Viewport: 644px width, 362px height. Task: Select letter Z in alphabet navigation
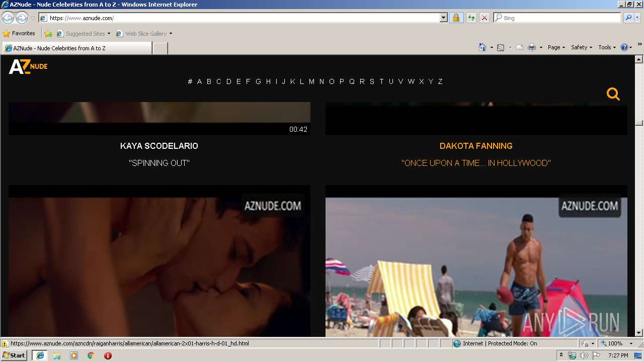[440, 81]
